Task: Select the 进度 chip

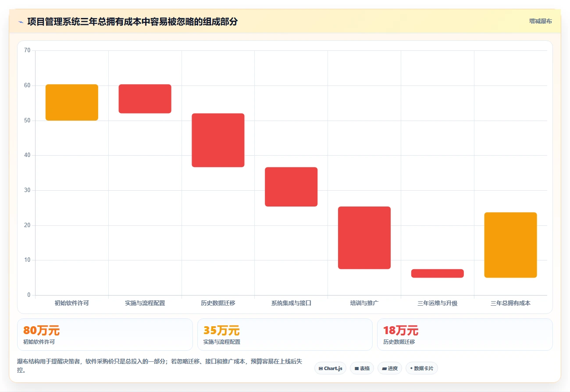Action: (390, 368)
